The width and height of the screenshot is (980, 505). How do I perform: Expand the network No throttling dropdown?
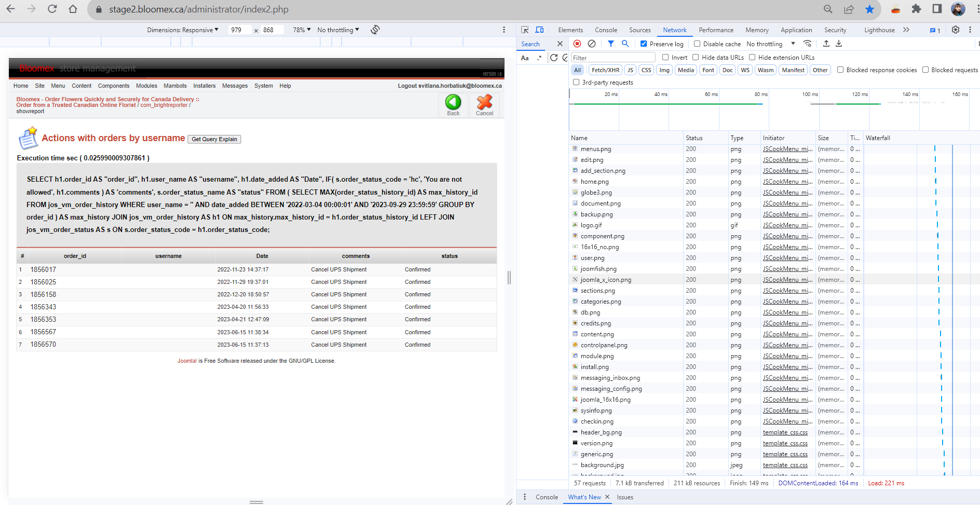(x=771, y=44)
